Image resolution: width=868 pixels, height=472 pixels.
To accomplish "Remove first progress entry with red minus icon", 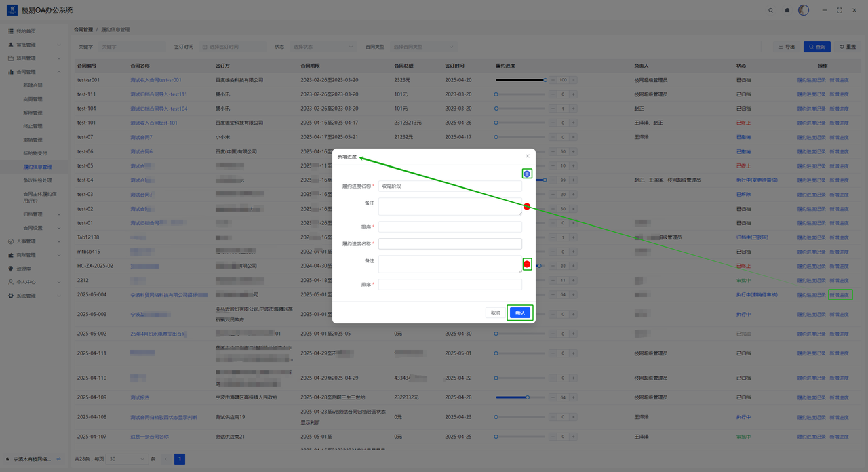I will point(527,206).
